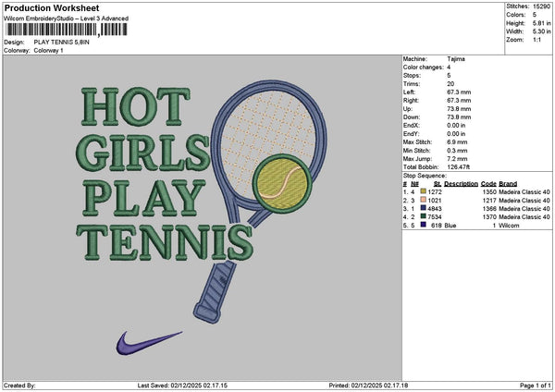
Task: Click the Description column header
Action: coord(461,183)
